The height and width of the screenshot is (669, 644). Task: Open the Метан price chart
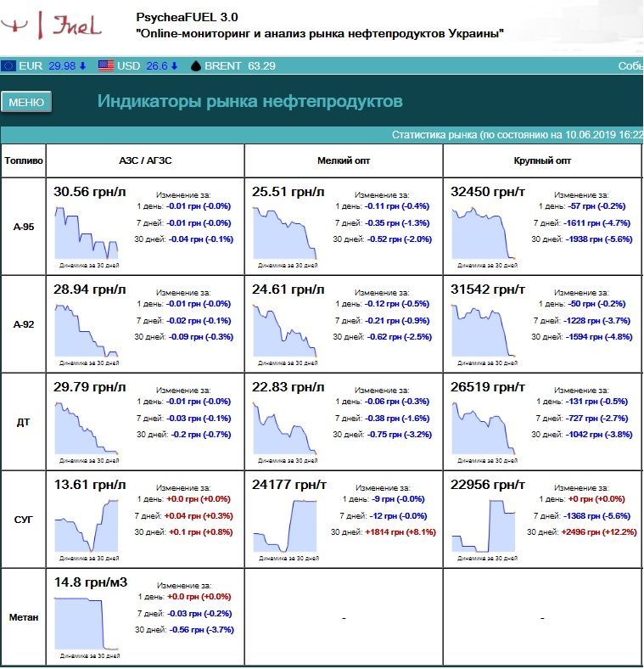point(87,622)
